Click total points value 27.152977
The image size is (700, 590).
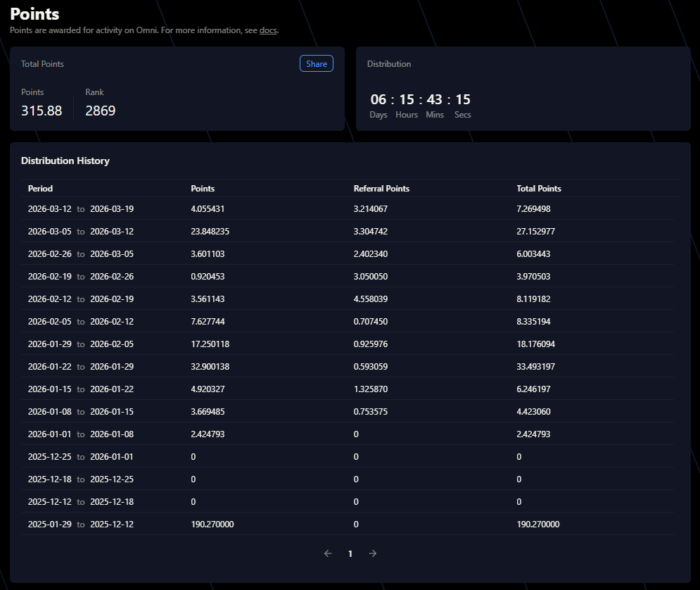[x=535, y=232]
